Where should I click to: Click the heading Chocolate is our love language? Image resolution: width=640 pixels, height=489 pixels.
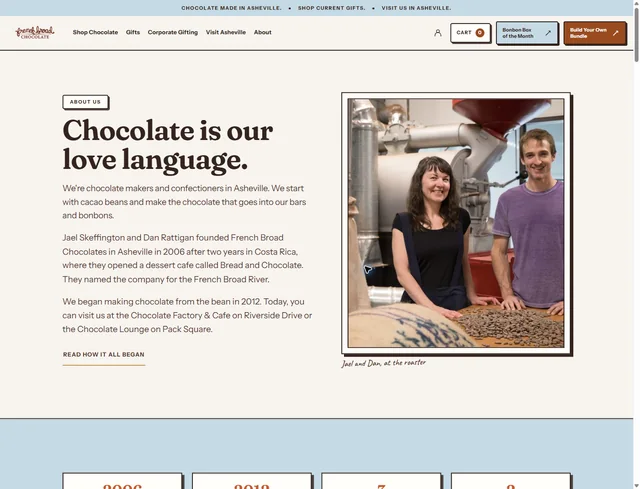click(168, 145)
